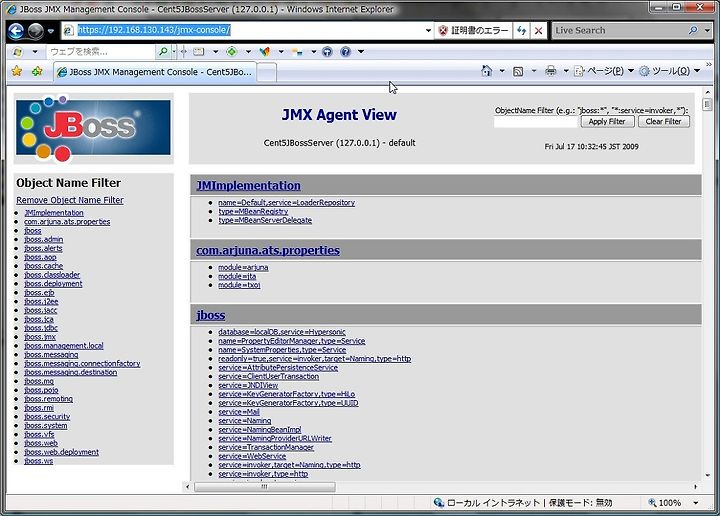This screenshot has height=516, width=720.
Task: Click the JBoss logo image
Action: pyautogui.click(x=93, y=128)
